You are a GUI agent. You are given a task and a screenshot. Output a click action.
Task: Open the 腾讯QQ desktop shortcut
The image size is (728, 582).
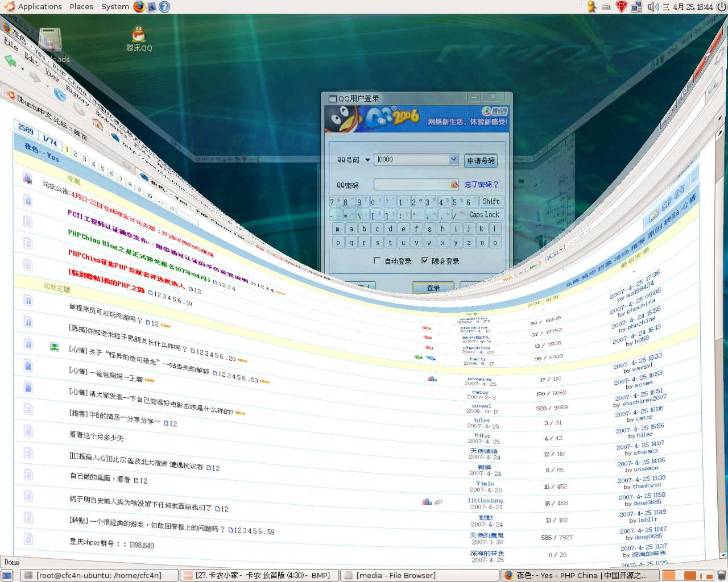point(139,39)
